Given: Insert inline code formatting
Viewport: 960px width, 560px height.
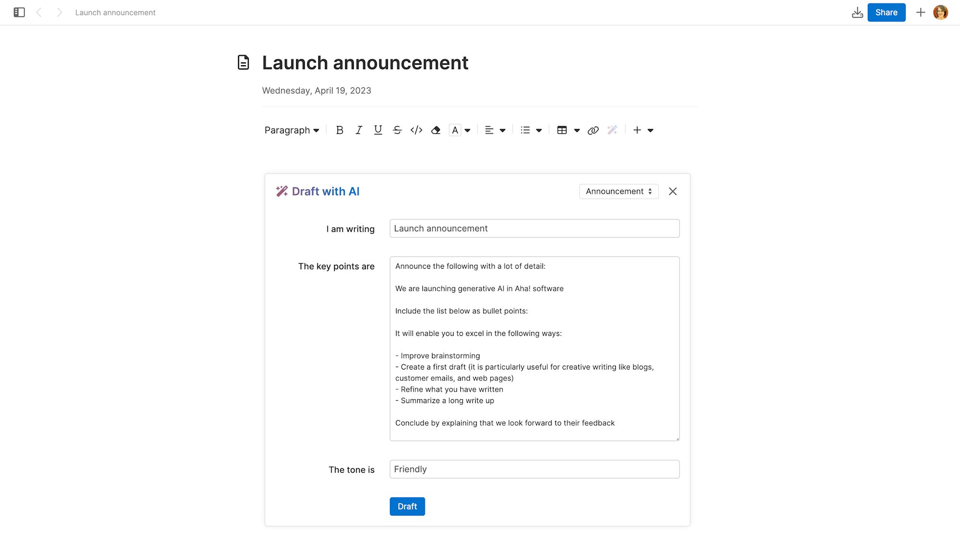Looking at the screenshot, I should tap(416, 130).
